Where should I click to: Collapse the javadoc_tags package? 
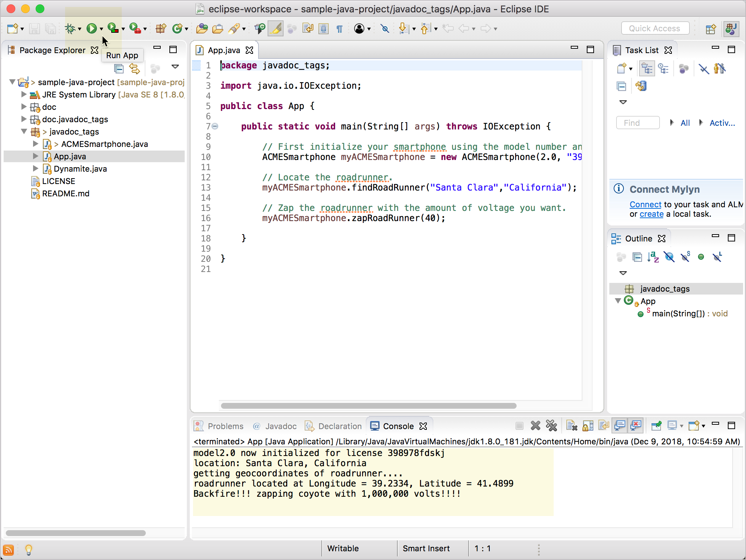pyautogui.click(x=24, y=132)
